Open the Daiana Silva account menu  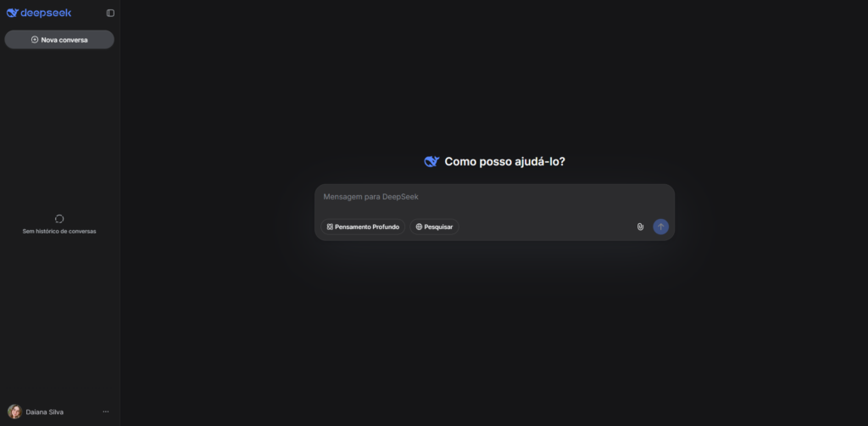[x=59, y=412]
